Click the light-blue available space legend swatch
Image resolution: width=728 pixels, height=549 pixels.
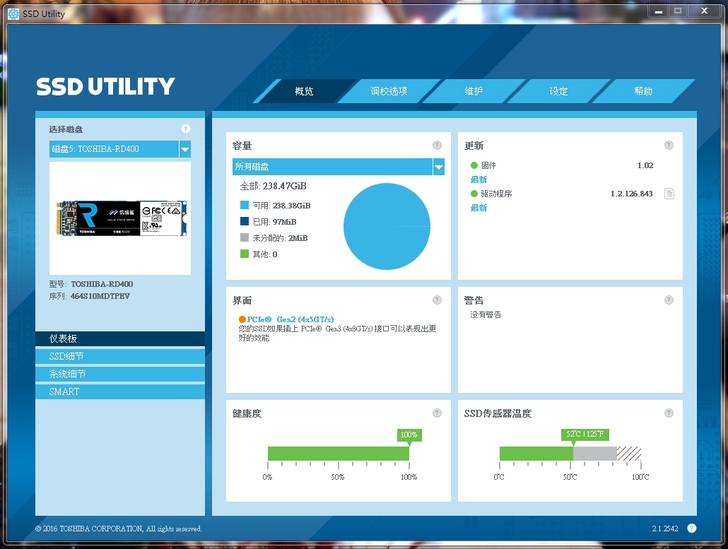coord(244,205)
